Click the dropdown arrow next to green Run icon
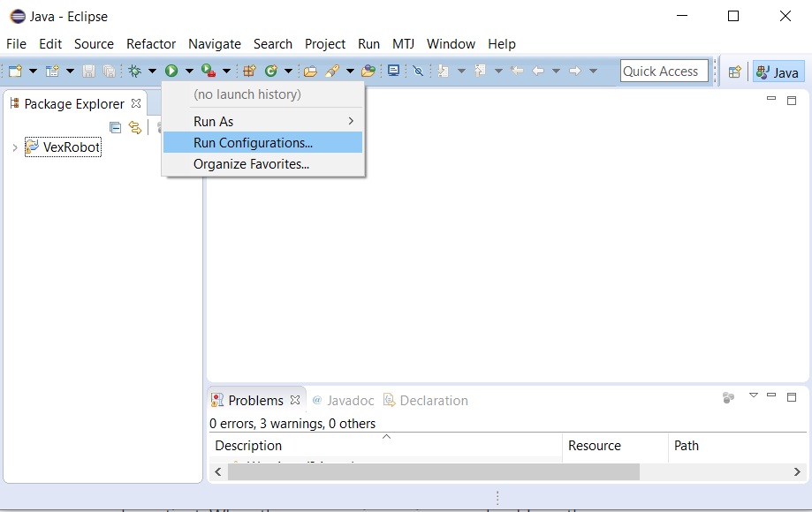This screenshot has width=812, height=512. click(x=190, y=71)
